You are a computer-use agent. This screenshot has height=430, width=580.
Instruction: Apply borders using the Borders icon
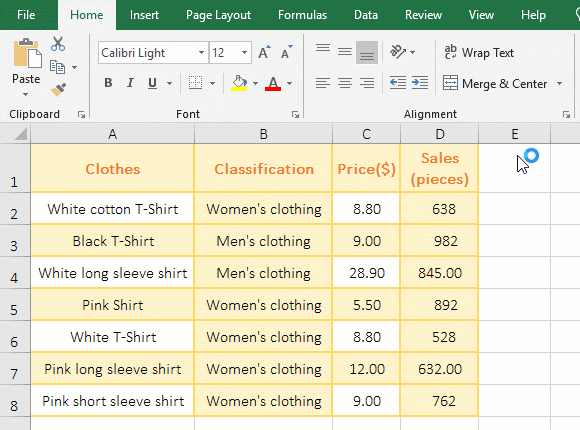click(196, 83)
